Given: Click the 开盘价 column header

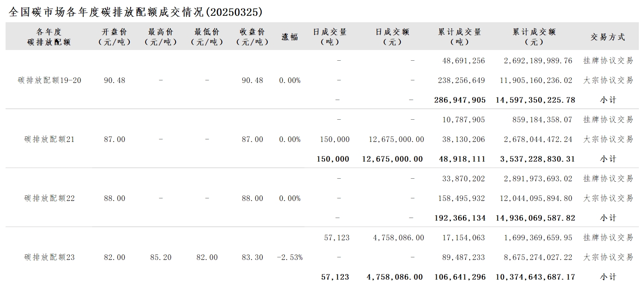Looking at the screenshot, I should 114,37.
